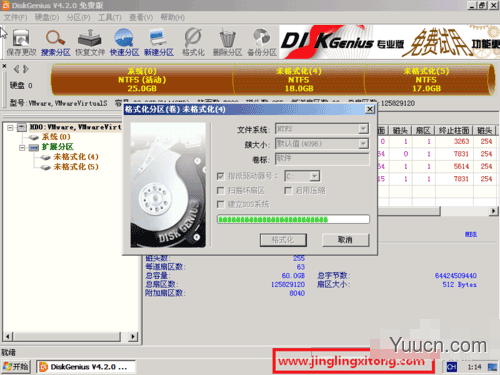This screenshot has width=500, height=375.
Task: Open the 分区(P) menu
Action: click(78, 17)
